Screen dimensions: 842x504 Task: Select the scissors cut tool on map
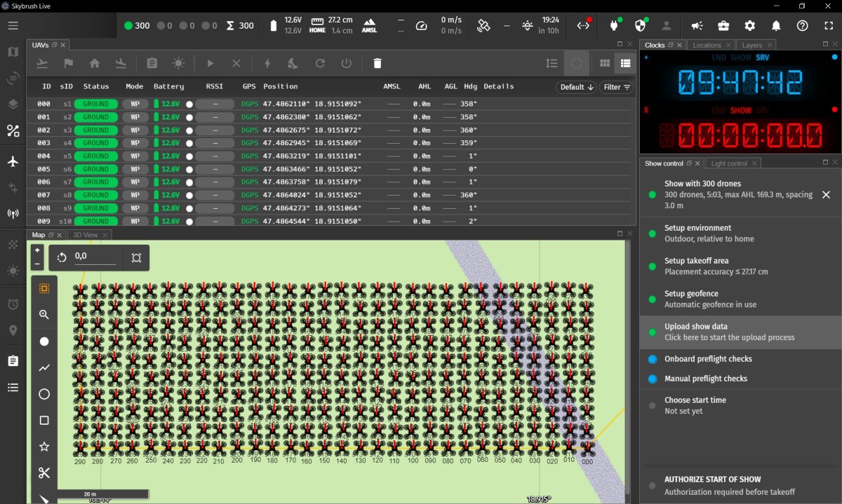tap(44, 473)
